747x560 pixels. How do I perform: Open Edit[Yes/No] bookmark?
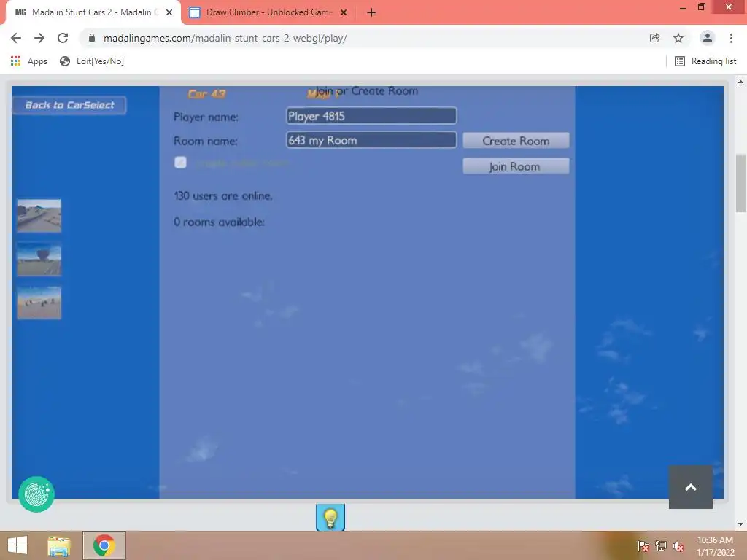pyautogui.click(x=92, y=61)
